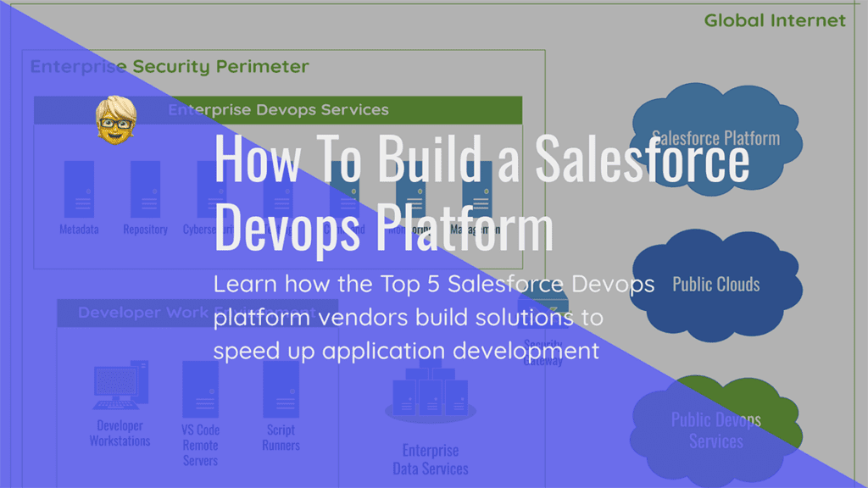Select the Repository server icon

pos(146,189)
